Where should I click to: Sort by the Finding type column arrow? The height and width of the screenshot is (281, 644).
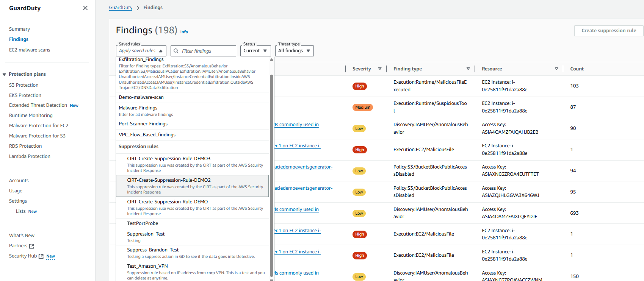[x=468, y=69]
